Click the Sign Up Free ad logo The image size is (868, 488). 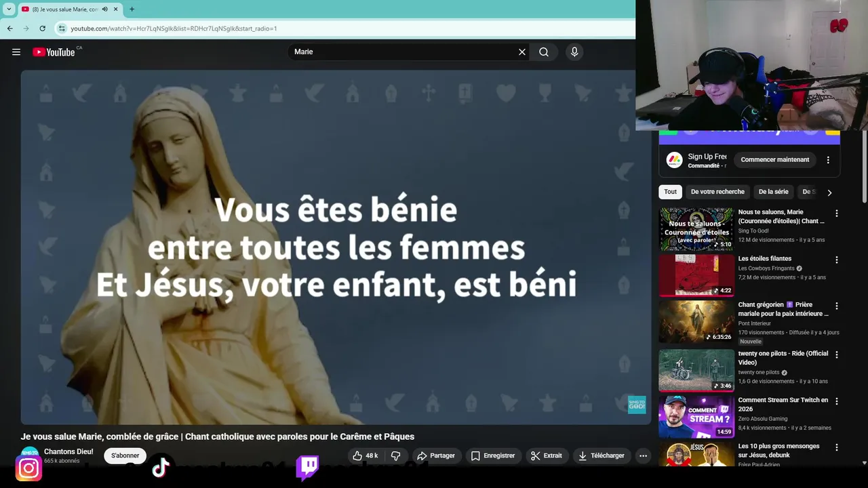[674, 160]
